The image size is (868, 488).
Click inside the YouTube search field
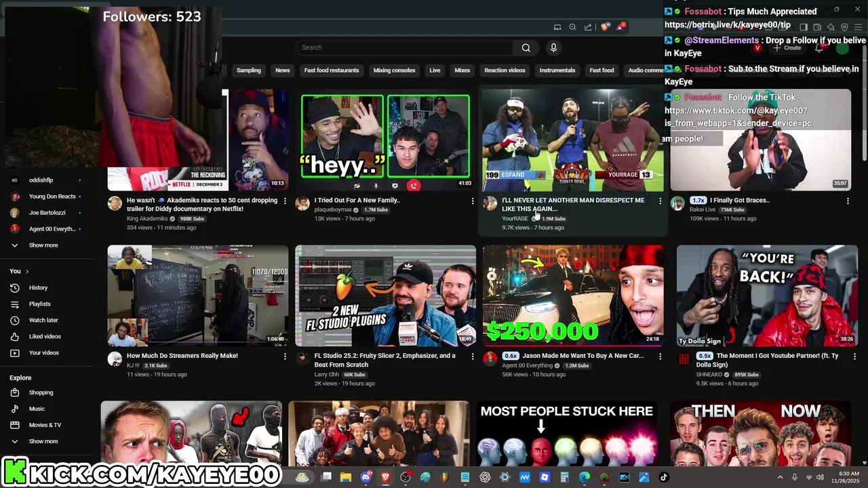point(405,47)
